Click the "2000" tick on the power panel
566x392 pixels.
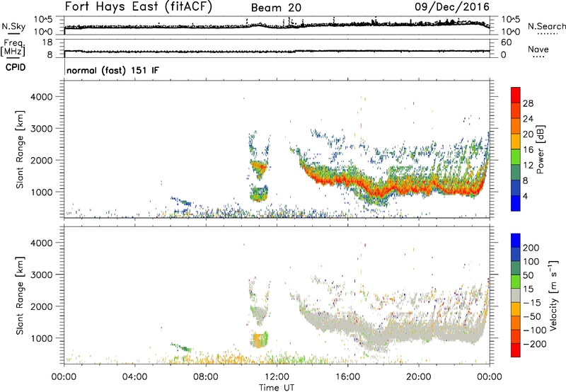pyautogui.click(x=41, y=160)
